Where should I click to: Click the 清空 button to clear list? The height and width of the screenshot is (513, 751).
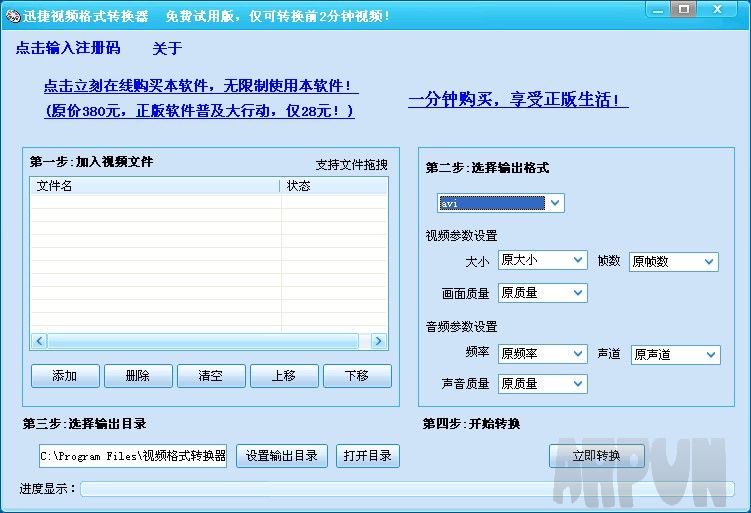tap(211, 376)
